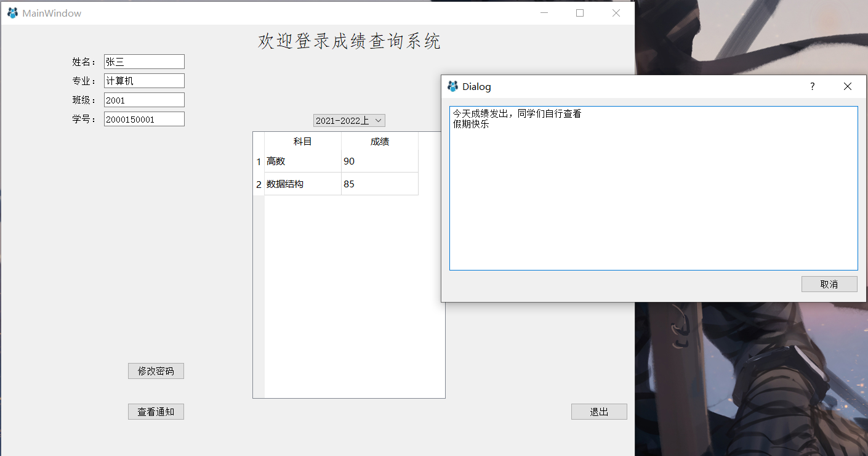Click the ? help icon on the Dialog
The image size is (868, 456).
click(x=812, y=86)
